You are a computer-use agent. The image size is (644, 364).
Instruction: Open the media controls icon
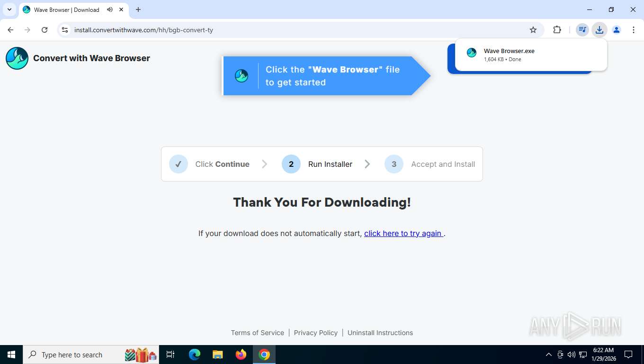582,30
